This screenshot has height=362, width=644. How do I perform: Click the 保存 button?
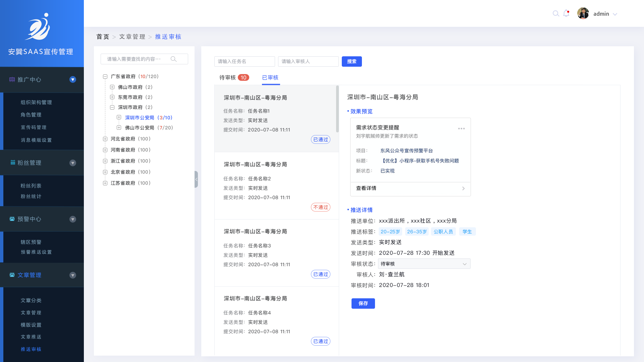pos(363,303)
